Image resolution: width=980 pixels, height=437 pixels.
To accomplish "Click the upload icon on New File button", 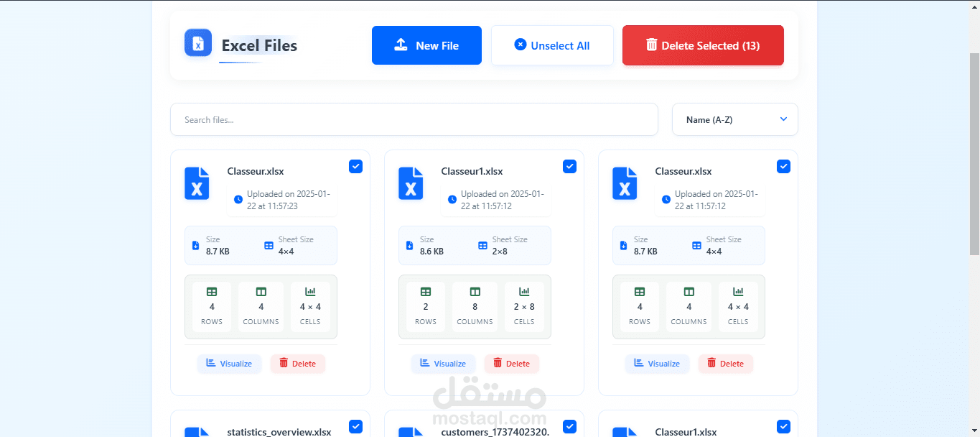I will [401, 45].
